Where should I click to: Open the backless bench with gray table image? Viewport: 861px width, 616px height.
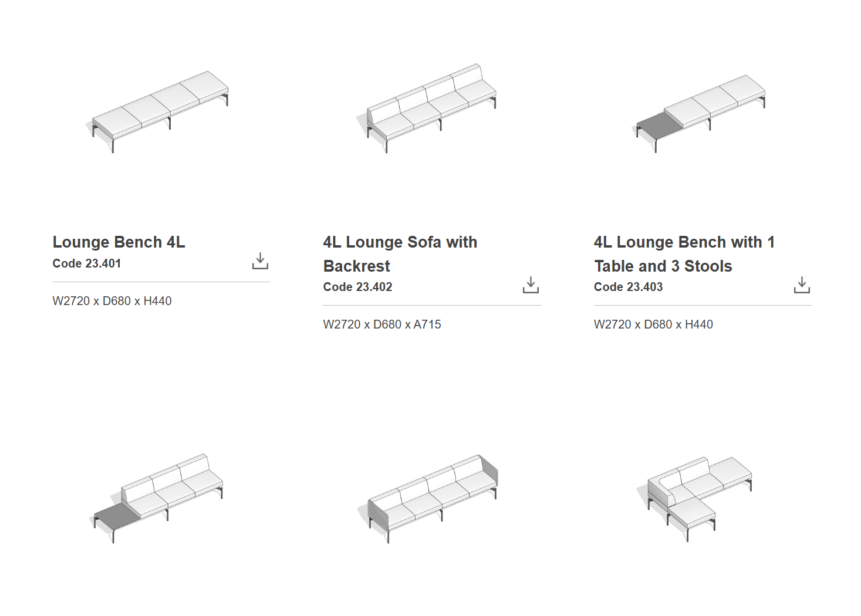(x=701, y=111)
